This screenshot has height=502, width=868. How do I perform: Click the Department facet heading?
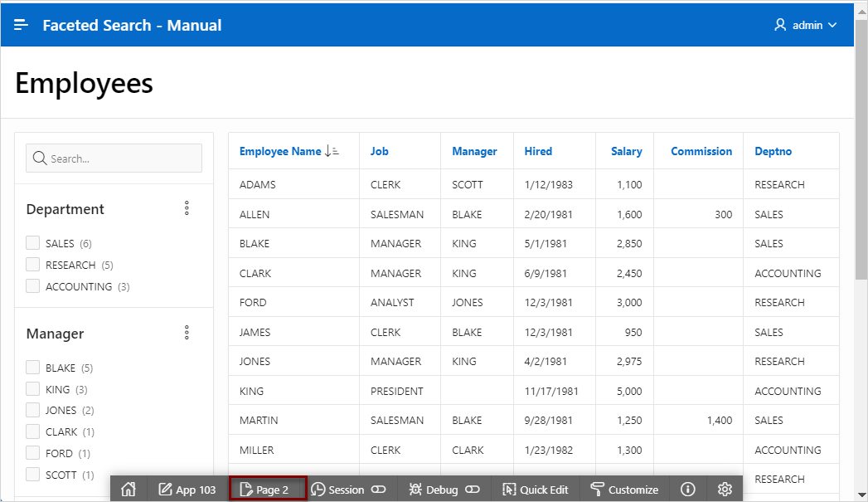[65, 209]
